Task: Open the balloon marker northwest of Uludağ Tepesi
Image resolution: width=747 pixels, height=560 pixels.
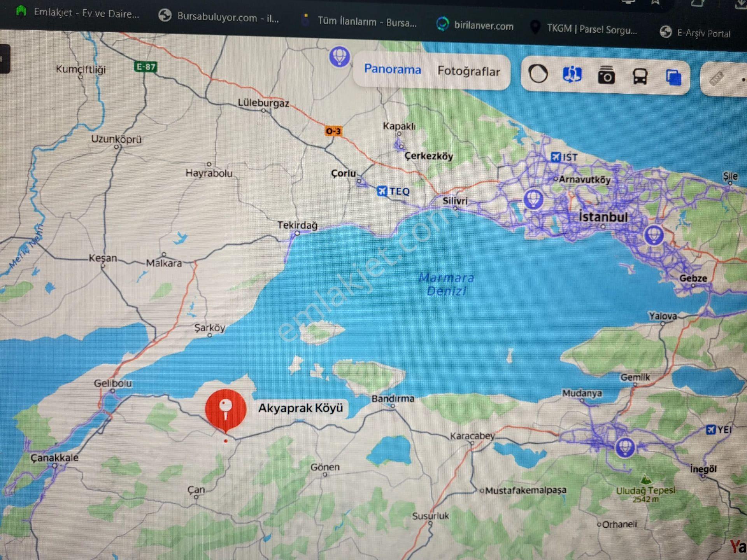Action: click(x=625, y=447)
